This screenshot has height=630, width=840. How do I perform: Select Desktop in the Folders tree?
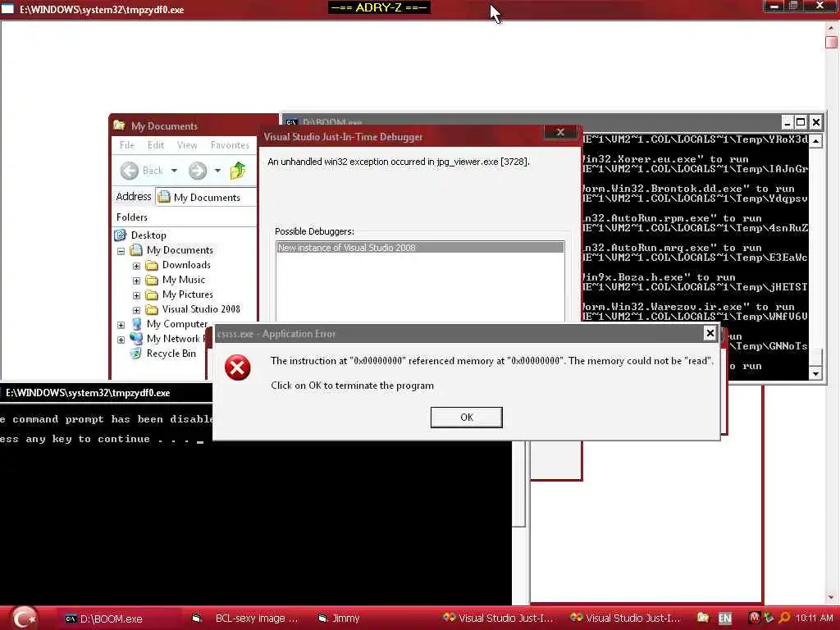pos(148,235)
